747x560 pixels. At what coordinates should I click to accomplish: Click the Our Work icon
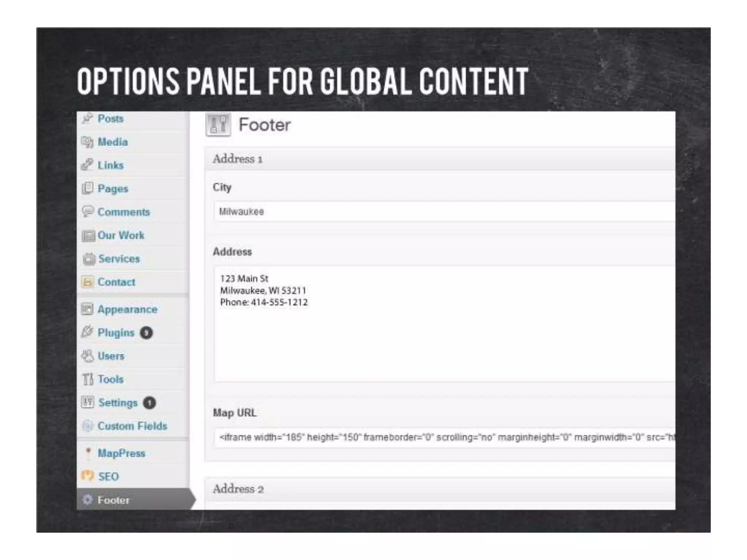pos(88,236)
